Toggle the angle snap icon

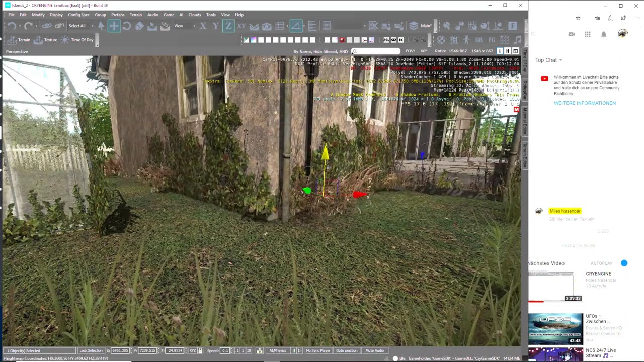pos(296,26)
